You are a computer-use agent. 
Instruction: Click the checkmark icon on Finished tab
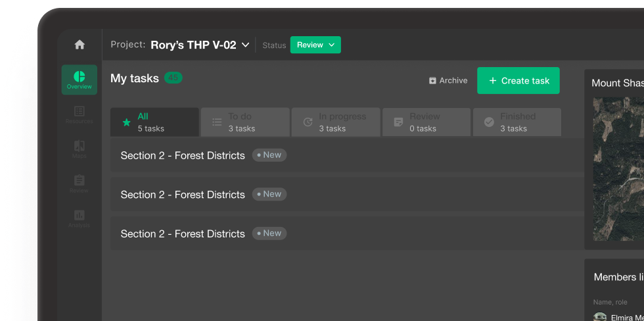pos(489,122)
